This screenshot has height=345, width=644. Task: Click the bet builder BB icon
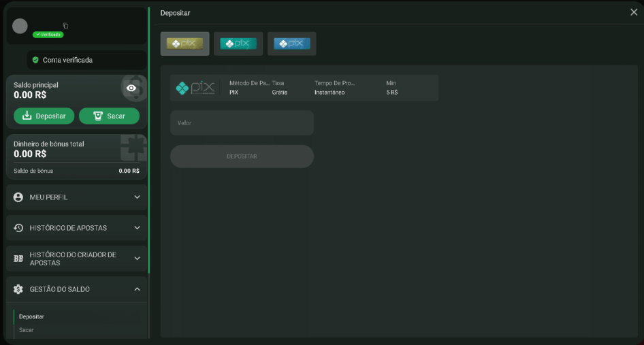point(18,259)
